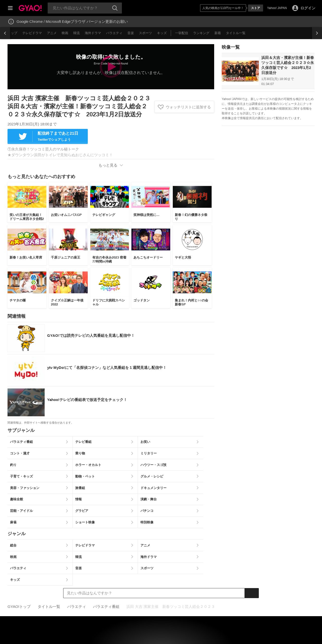Open the ドキュメンタリー subgenre row
The image size is (322, 644).
tap(171, 488)
